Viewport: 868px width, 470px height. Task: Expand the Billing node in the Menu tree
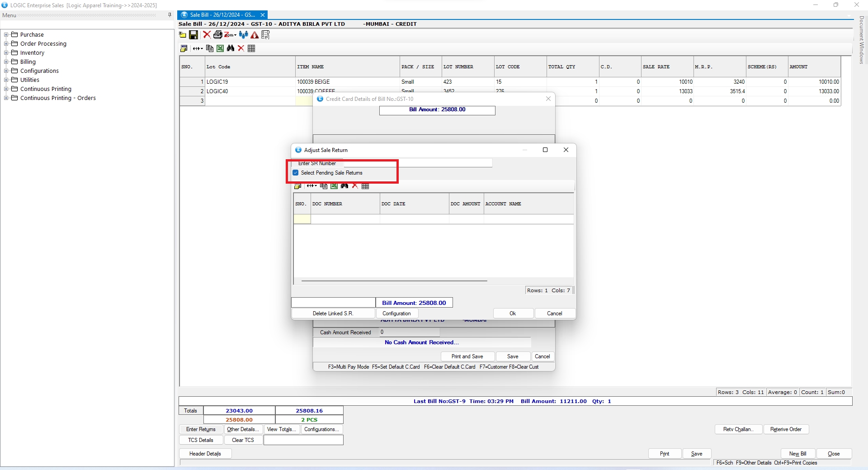pyautogui.click(x=6, y=62)
